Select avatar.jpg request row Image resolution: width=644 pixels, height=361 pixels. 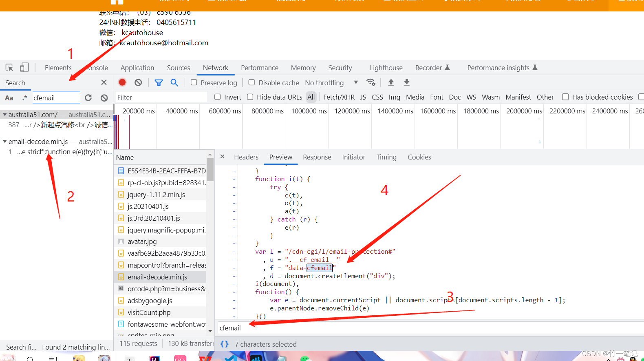160,241
